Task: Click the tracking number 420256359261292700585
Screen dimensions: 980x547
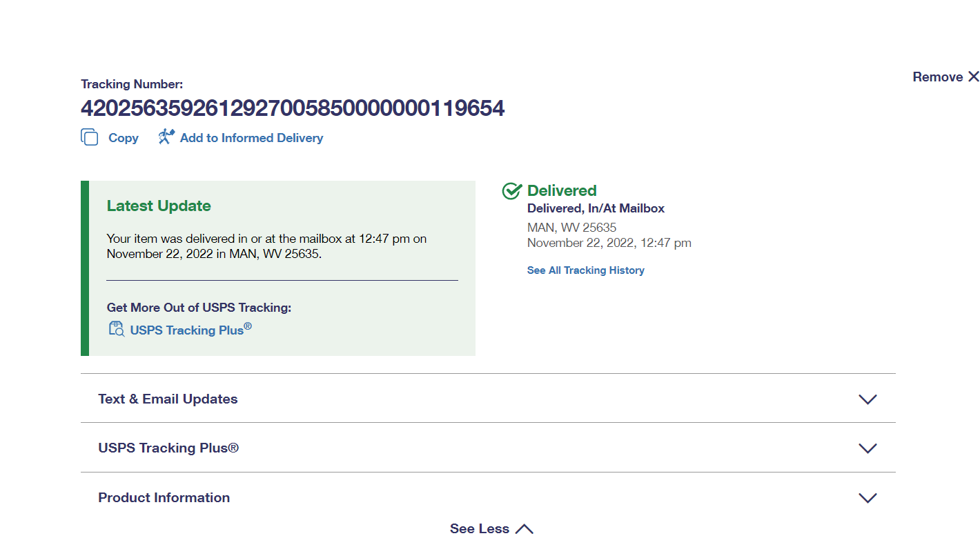Action: click(293, 108)
